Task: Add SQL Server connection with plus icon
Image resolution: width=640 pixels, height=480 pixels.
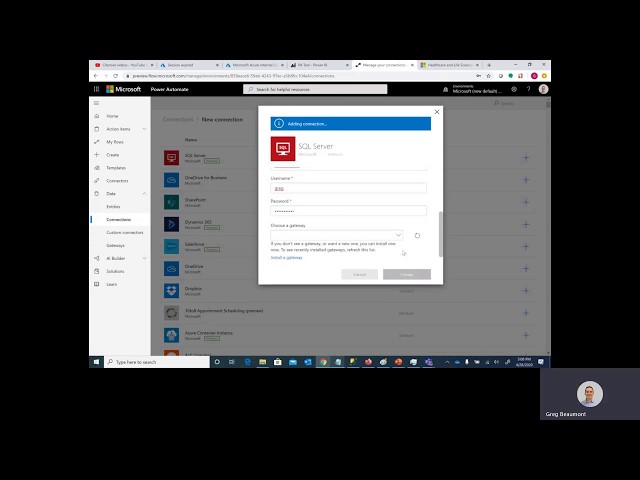Action: pyautogui.click(x=526, y=158)
